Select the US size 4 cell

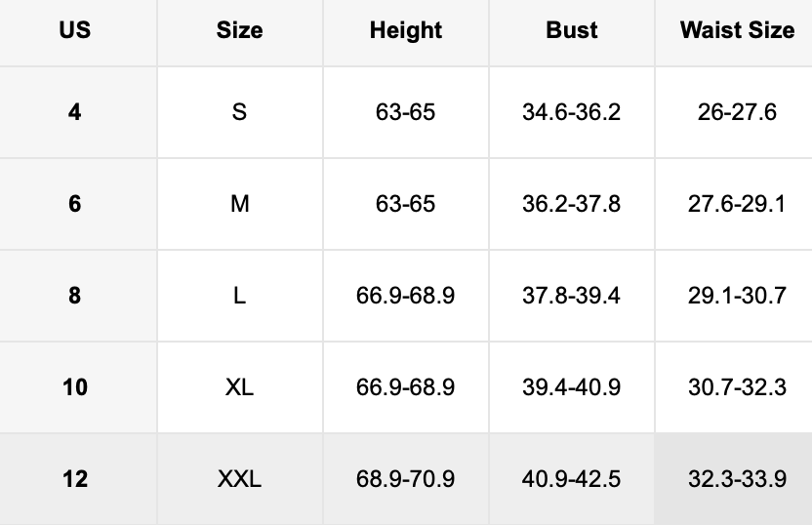tap(75, 112)
